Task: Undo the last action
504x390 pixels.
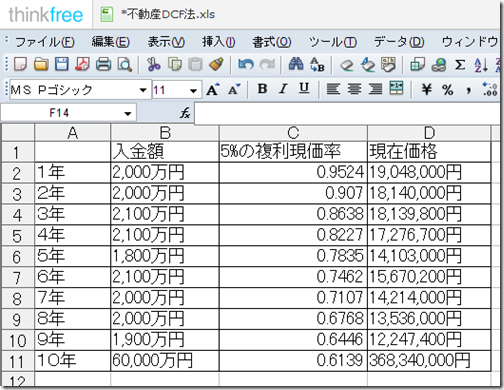Action: pyautogui.click(x=246, y=64)
